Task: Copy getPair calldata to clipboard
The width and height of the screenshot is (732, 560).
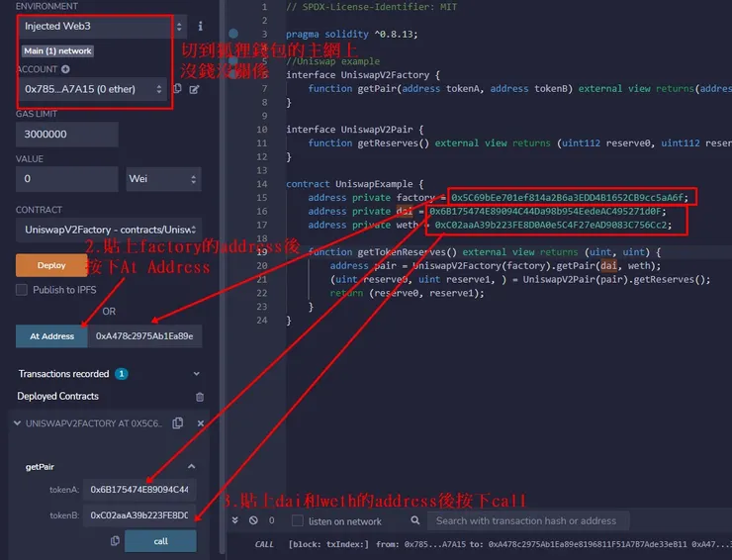Action: pos(115,541)
